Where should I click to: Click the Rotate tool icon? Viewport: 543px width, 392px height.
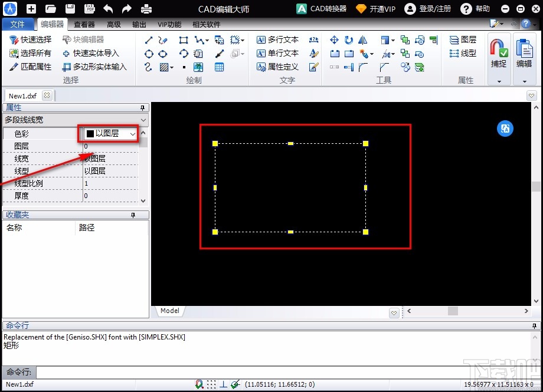point(349,40)
